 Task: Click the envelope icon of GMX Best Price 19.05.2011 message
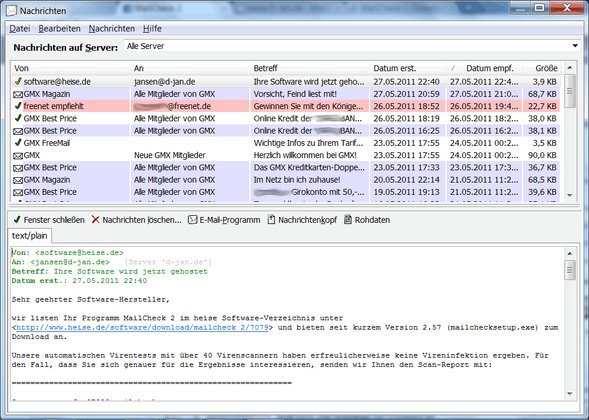coord(18,193)
